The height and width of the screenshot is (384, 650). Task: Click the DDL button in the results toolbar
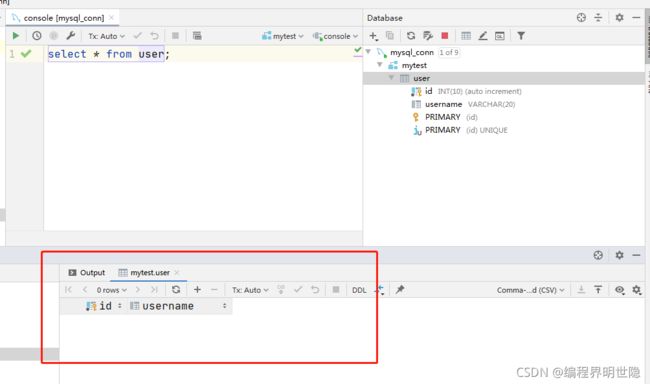[359, 290]
